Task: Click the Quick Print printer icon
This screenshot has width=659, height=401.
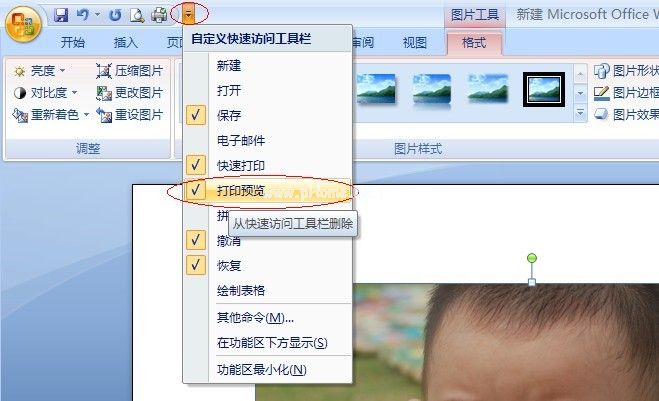Action: pyautogui.click(x=159, y=15)
